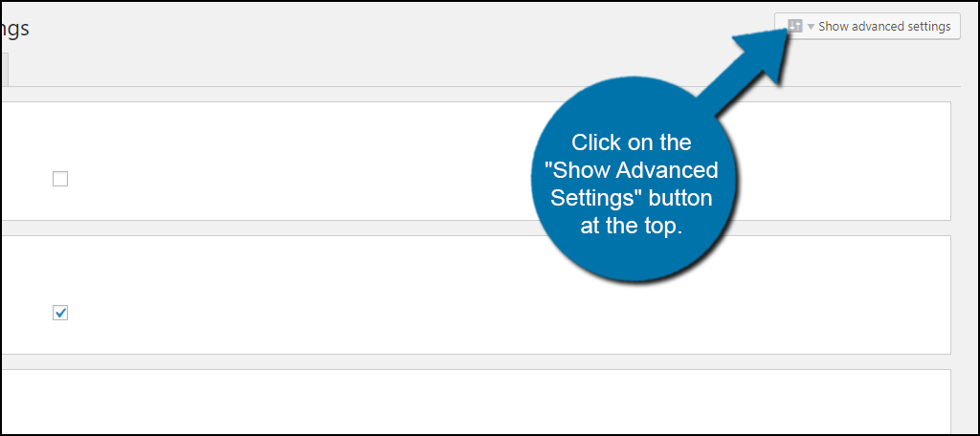Viewport: 980px width, 436px height.
Task: Click the sliders icon beside Show advanced settings
Action: (x=794, y=26)
